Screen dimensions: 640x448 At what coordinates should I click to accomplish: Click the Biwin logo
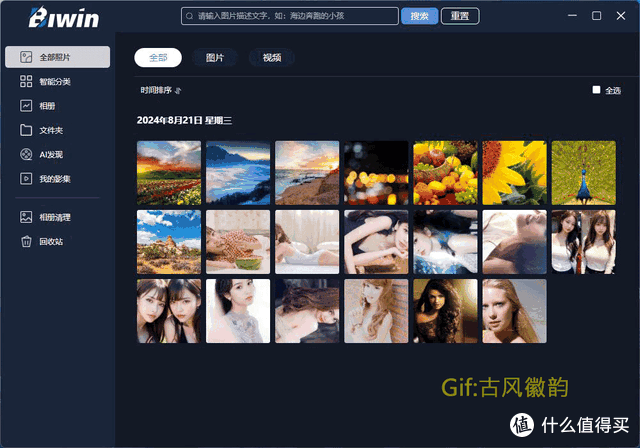(x=64, y=17)
